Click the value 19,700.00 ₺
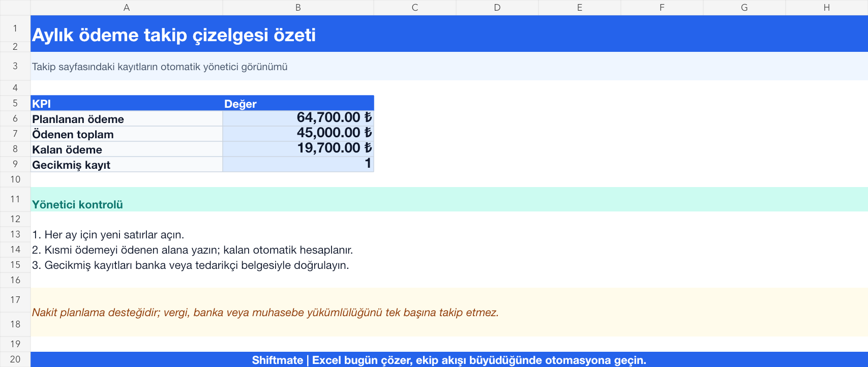868x367 pixels. click(298, 149)
